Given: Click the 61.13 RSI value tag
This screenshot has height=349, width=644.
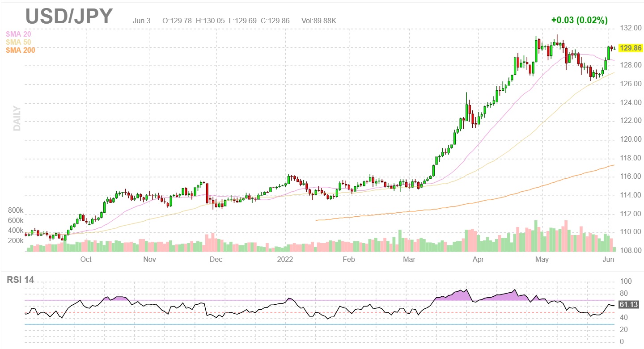Looking at the screenshot, I should 629,305.
